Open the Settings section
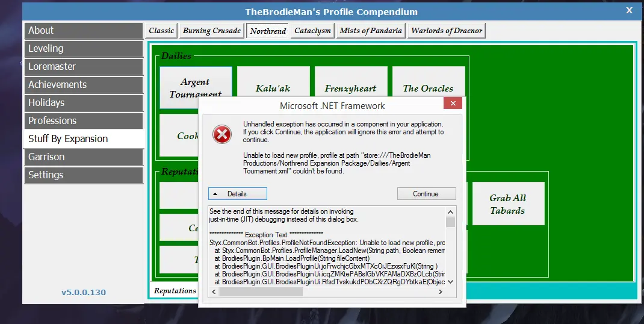 tap(84, 175)
